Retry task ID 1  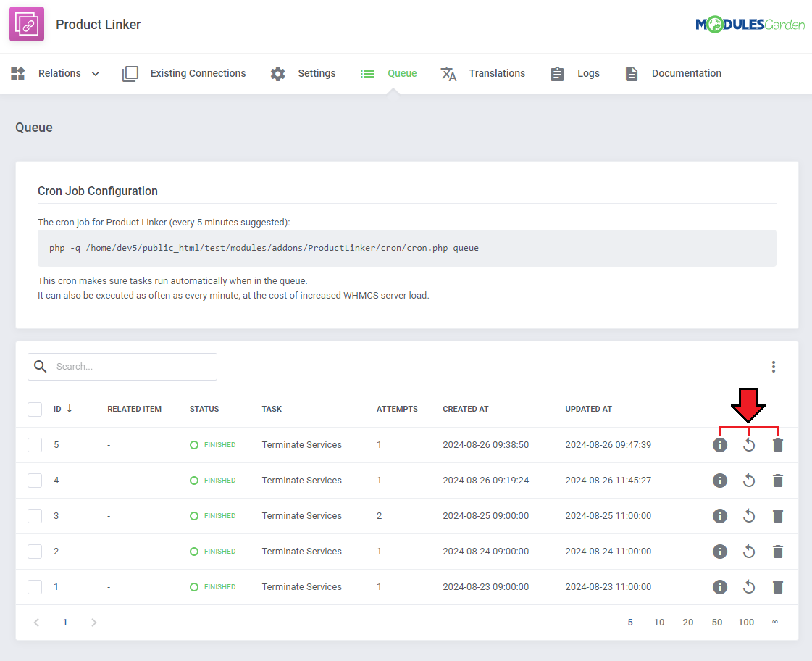click(749, 587)
